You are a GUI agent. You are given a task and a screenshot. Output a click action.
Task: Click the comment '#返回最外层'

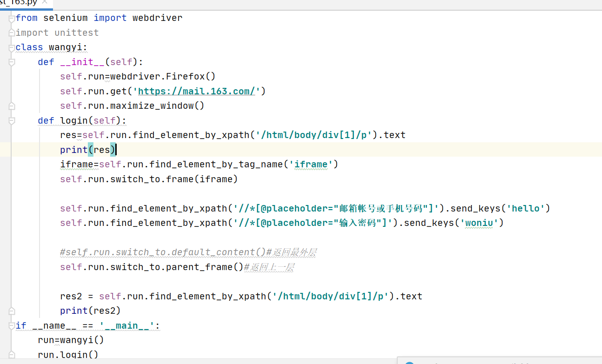292,252
